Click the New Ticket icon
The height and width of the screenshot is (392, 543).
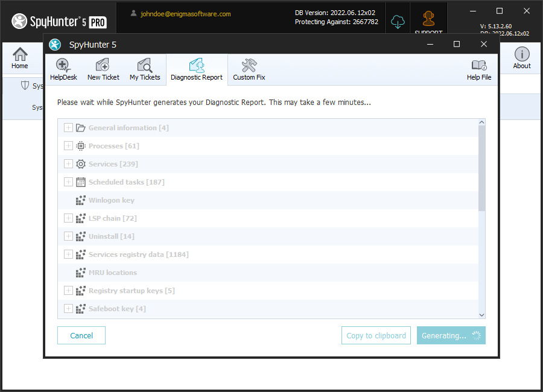pos(103,65)
